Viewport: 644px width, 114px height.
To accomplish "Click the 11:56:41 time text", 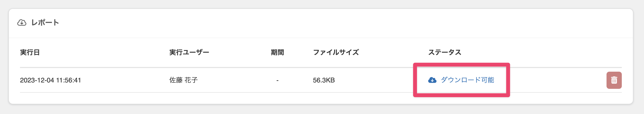I will 69,80.
